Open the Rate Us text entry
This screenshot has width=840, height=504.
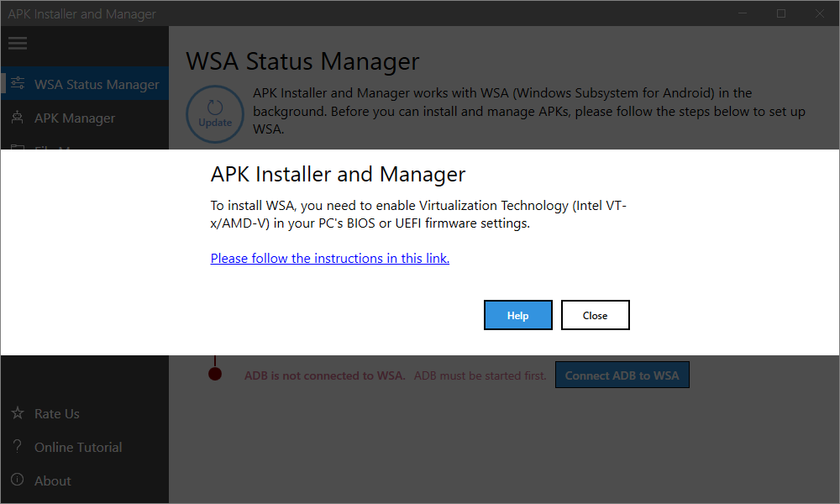[57, 414]
